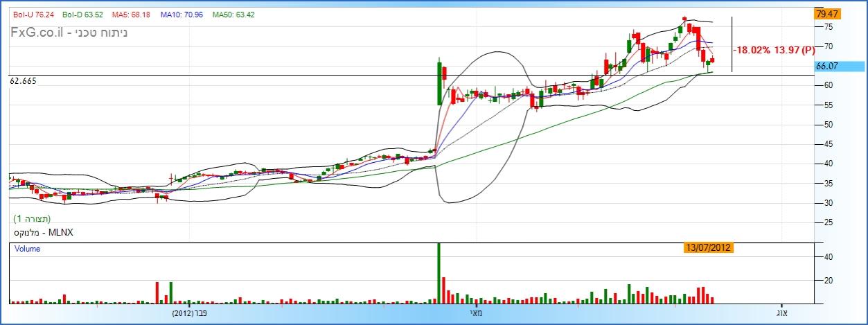
Task: Click the Volume panel label
Action: click(x=26, y=249)
